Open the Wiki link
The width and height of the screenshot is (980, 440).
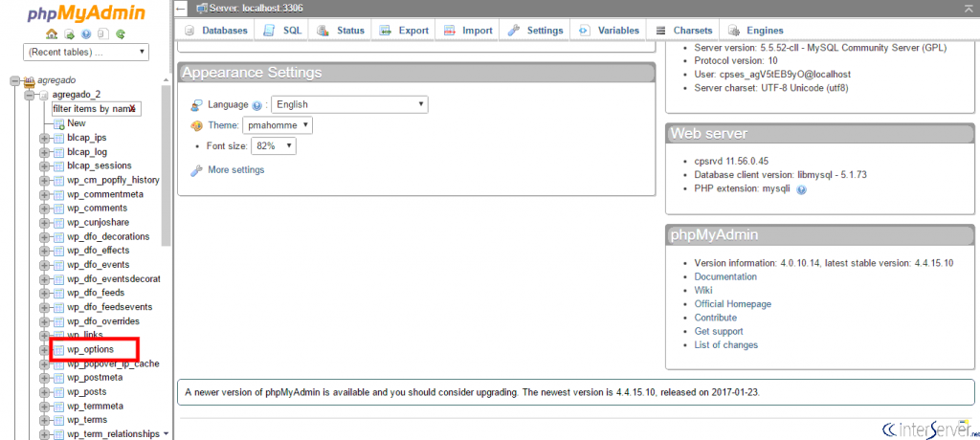pyautogui.click(x=703, y=290)
